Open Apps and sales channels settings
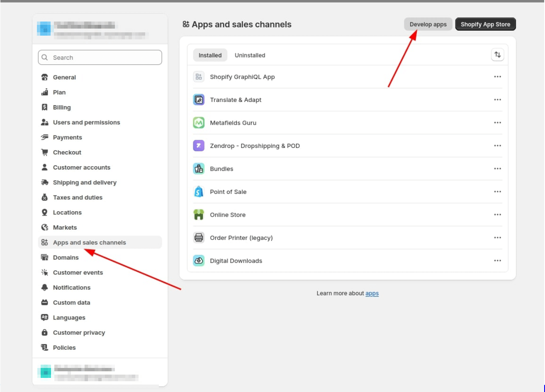The height and width of the screenshot is (392, 545). 100,242
